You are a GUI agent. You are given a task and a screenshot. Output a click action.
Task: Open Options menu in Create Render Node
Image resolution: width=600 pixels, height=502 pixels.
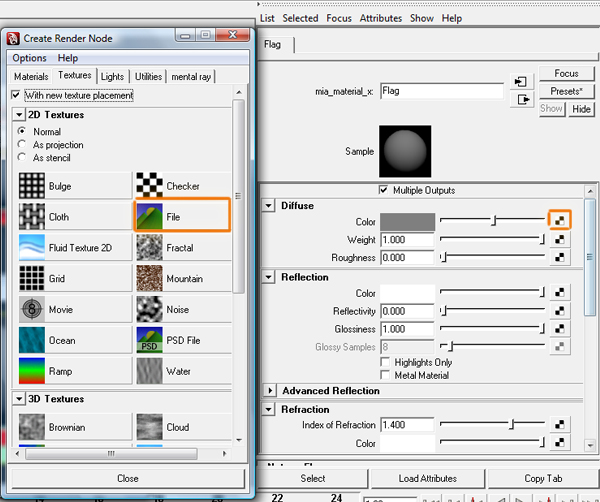(29, 58)
